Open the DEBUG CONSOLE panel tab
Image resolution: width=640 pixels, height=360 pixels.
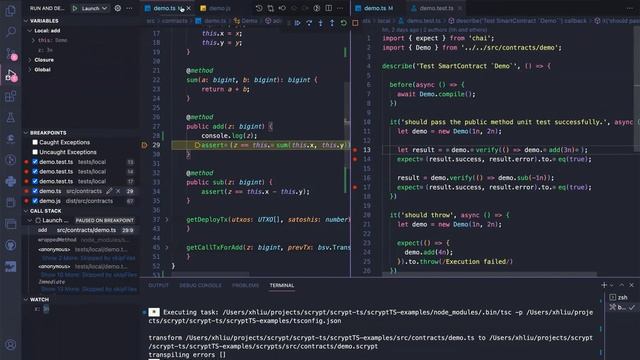[x=200, y=285]
